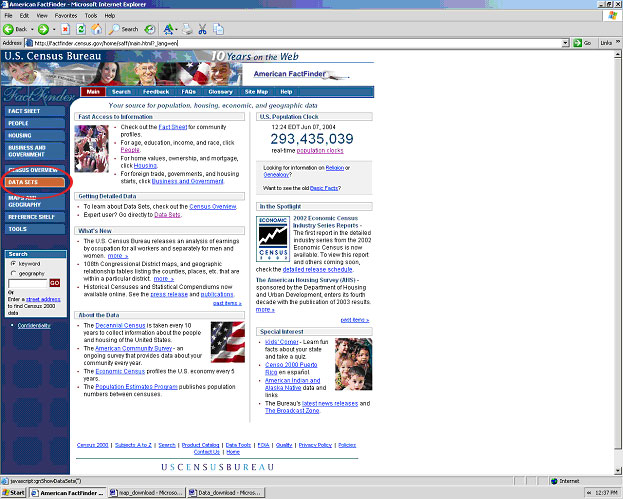The height and width of the screenshot is (499, 623).
Task: Click the Data Sets sidebar button
Action: 35,182
